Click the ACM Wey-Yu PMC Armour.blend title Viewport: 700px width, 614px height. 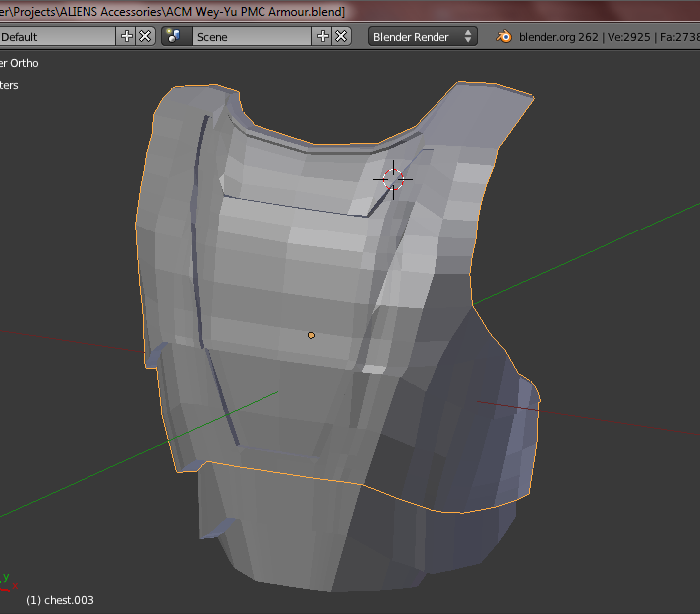tap(256, 12)
